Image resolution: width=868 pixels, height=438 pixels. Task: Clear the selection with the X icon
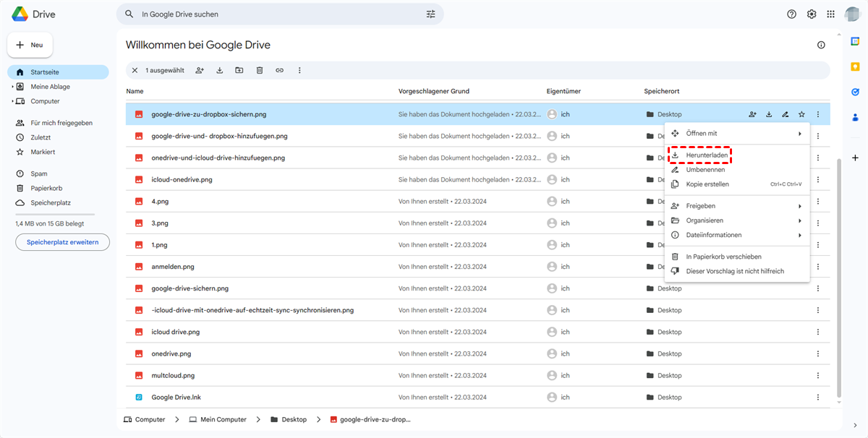135,70
